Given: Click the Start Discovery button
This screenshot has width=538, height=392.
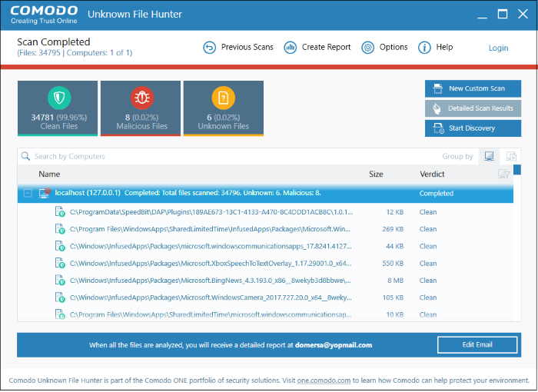Looking at the screenshot, I should [x=473, y=128].
